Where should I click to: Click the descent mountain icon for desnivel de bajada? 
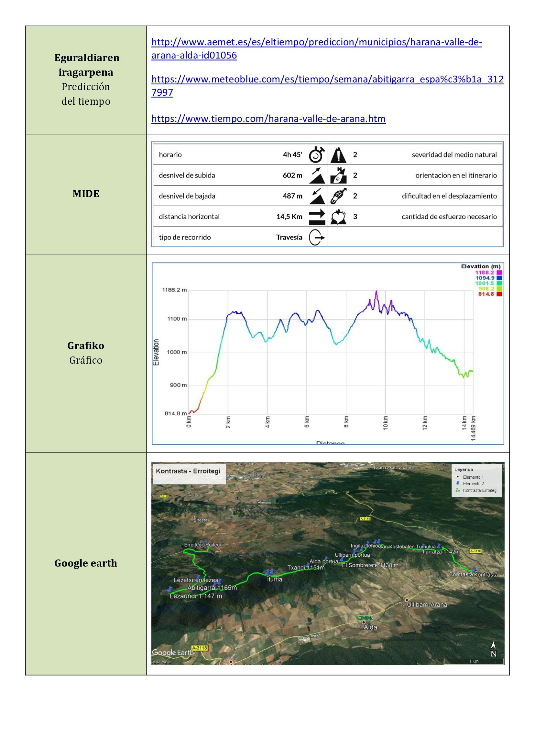(317, 196)
